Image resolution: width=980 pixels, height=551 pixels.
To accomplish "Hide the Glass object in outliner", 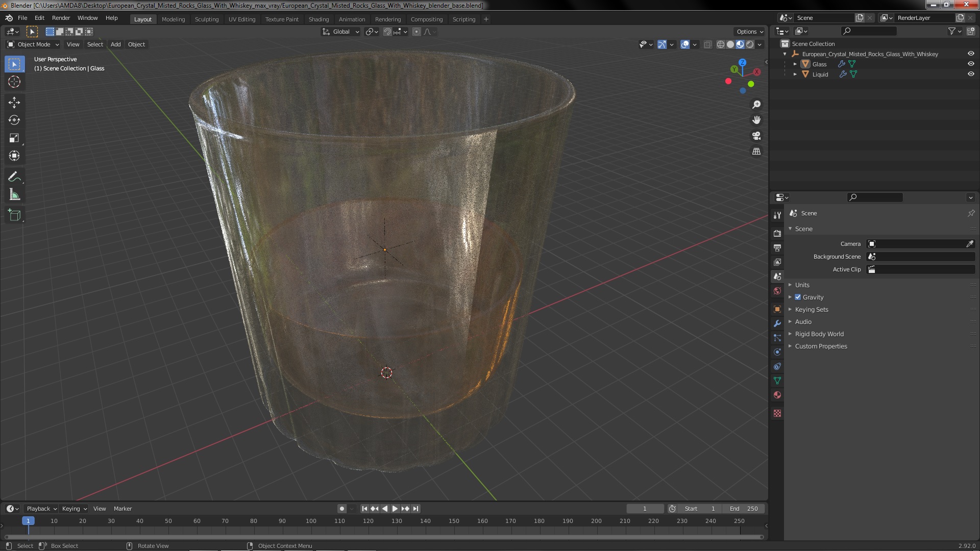I will (x=971, y=64).
